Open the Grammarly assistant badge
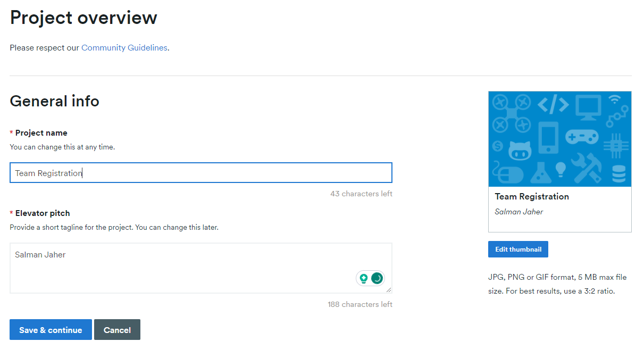The image size is (644, 358). coord(377,278)
